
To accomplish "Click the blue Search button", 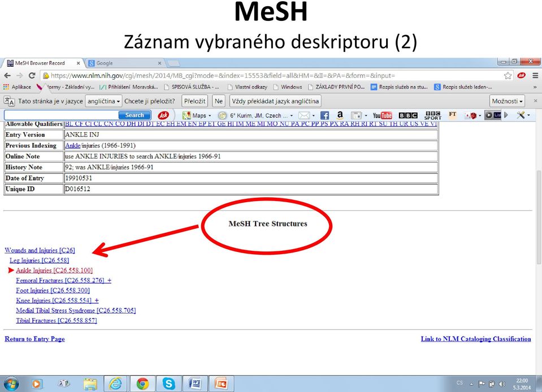I will click(135, 115).
